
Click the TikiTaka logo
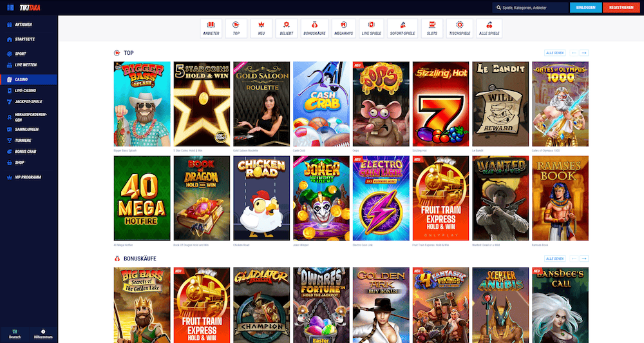coord(30,7)
